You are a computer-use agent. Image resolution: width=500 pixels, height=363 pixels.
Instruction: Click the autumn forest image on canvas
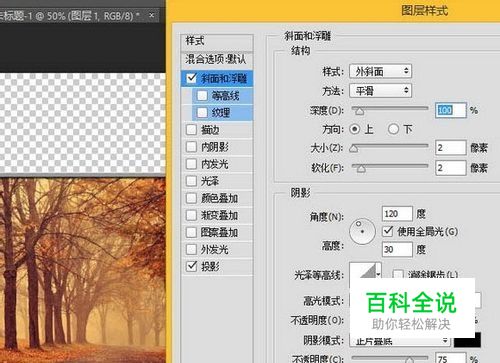(x=83, y=270)
